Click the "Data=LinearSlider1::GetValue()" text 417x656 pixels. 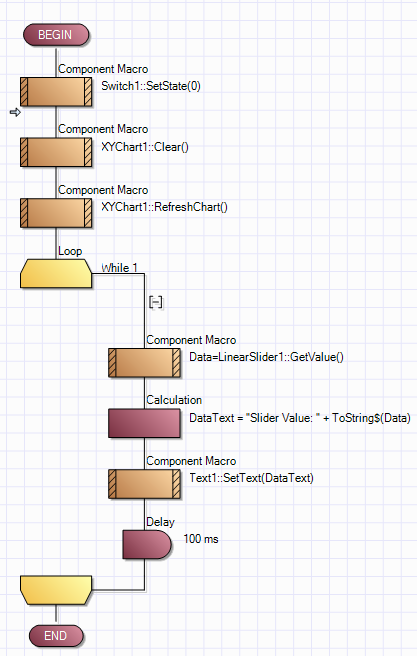[x=266, y=357]
